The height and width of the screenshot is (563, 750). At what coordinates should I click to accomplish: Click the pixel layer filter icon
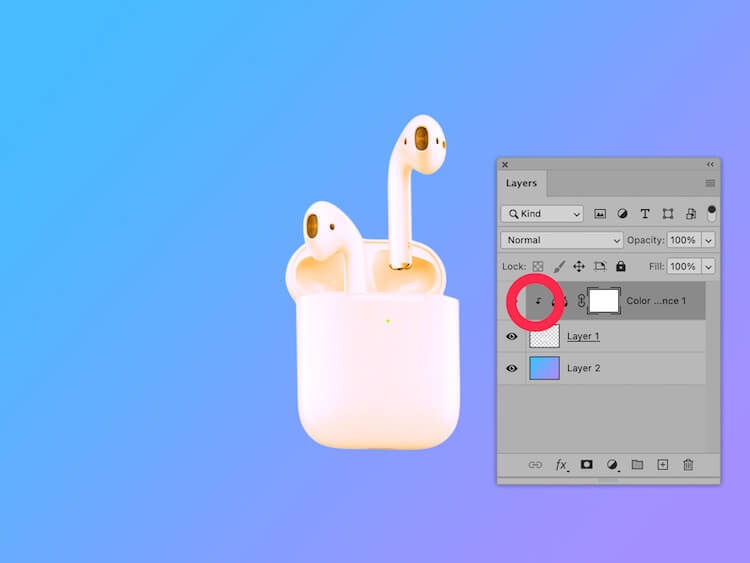[600, 214]
